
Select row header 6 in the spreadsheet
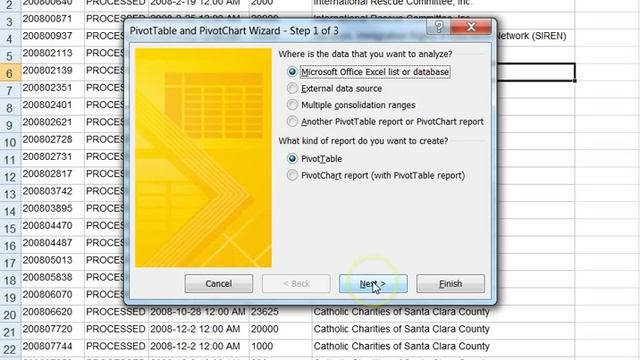click(x=10, y=73)
